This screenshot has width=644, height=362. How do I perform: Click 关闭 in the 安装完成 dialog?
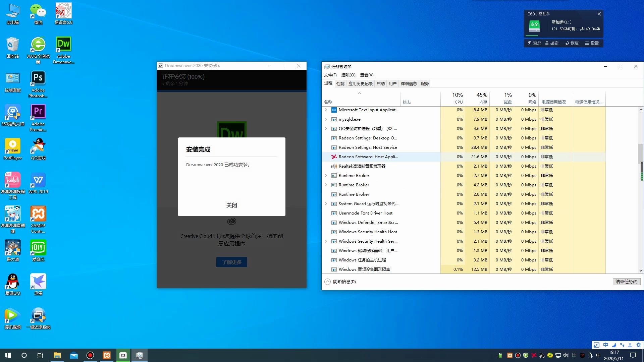(x=231, y=205)
